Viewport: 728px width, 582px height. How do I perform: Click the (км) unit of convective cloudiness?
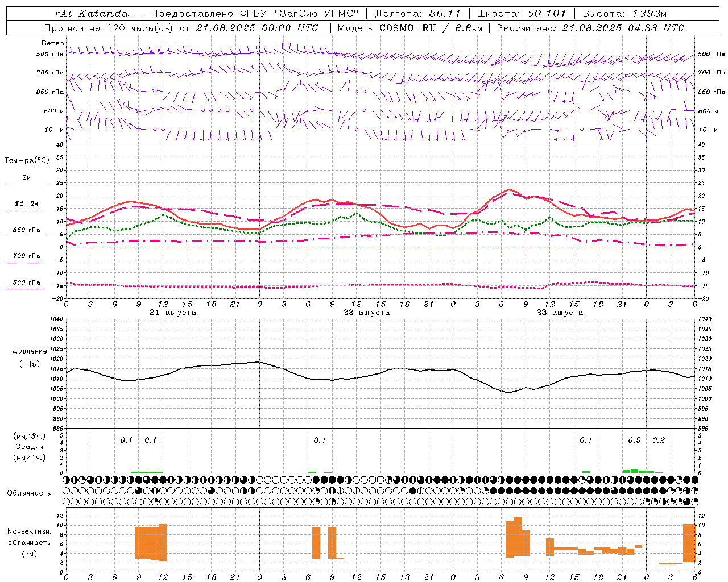tap(29, 554)
